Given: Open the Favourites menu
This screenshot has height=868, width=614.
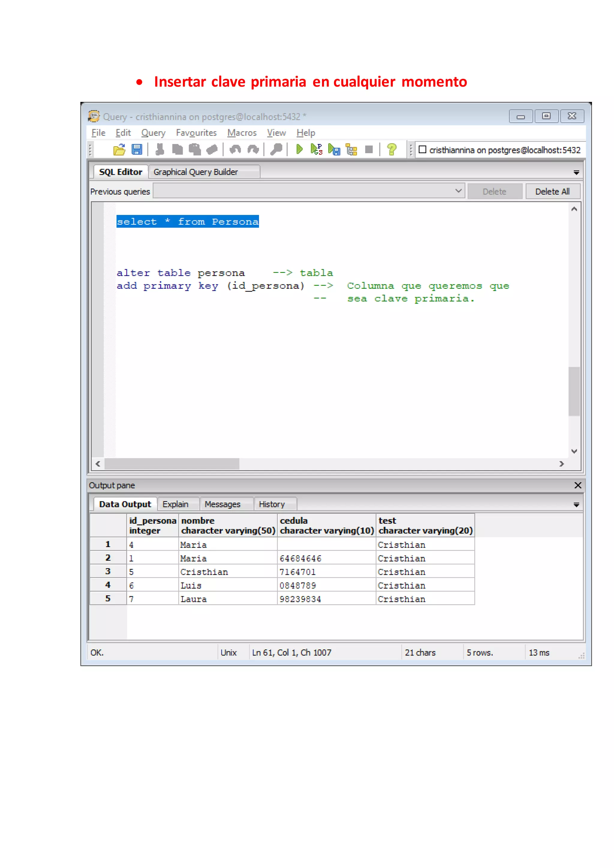Looking at the screenshot, I should 196,133.
